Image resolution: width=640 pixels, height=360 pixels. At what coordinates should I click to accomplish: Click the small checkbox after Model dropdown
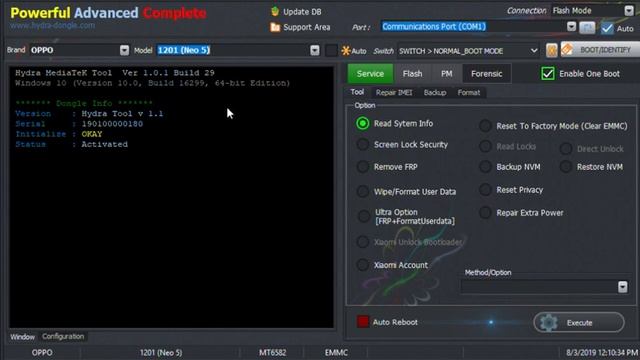331,50
